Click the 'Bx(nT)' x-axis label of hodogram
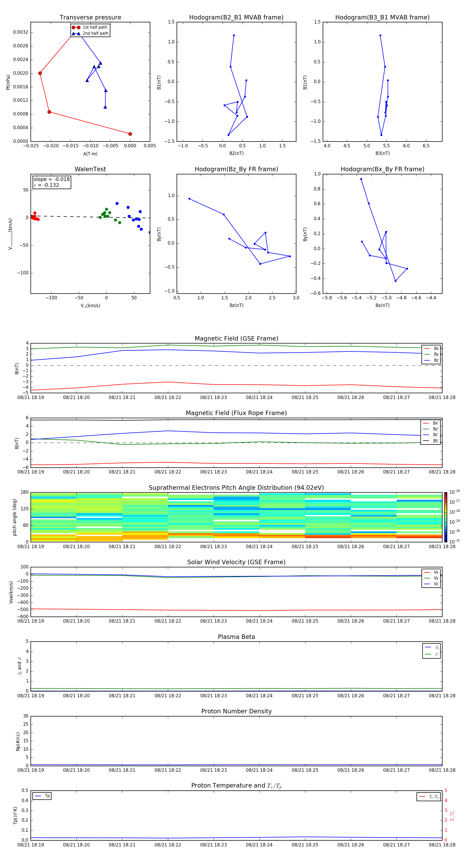 [382, 305]
